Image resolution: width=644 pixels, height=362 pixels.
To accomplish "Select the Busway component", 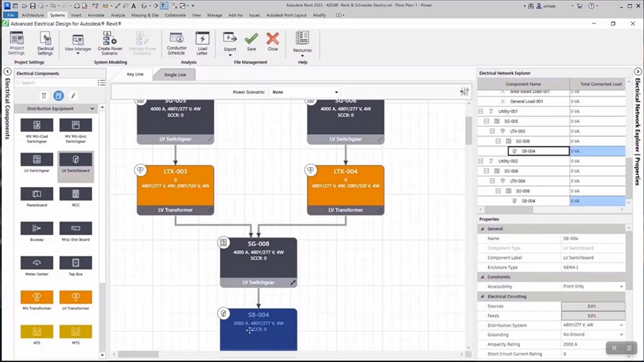I will click(x=37, y=232).
